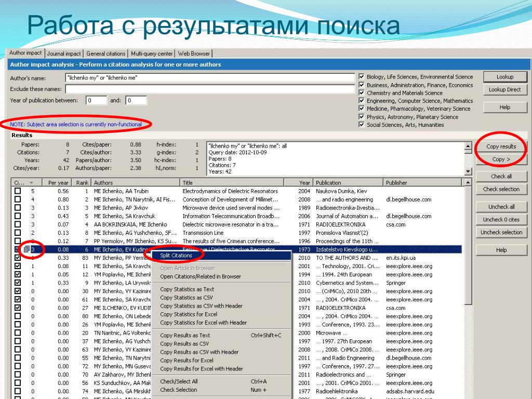Select the AA BOKRINSKAIA, ME Ilchenko row
Image resolution: width=532 pixels, height=399 pixels.
pyautogui.click(x=237, y=224)
